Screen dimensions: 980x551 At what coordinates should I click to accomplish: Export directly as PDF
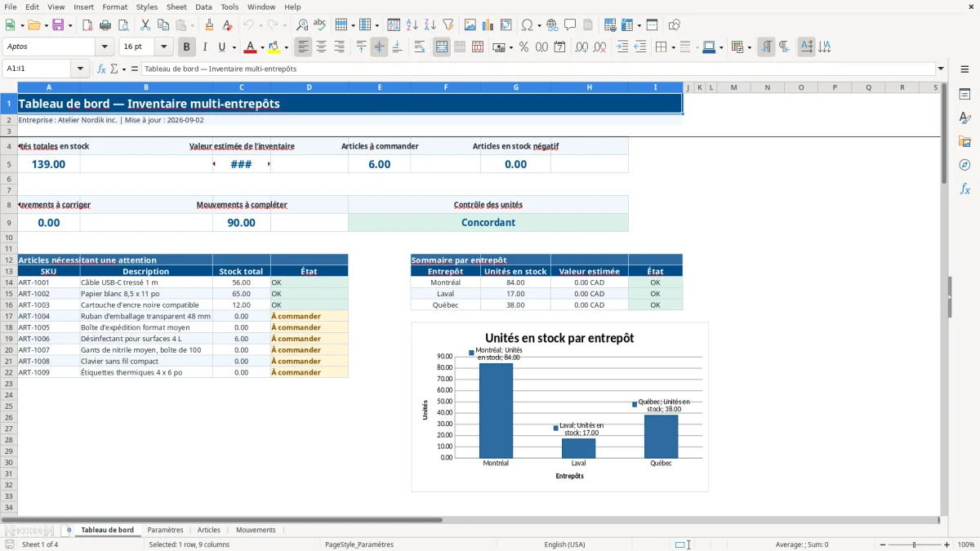(87, 25)
